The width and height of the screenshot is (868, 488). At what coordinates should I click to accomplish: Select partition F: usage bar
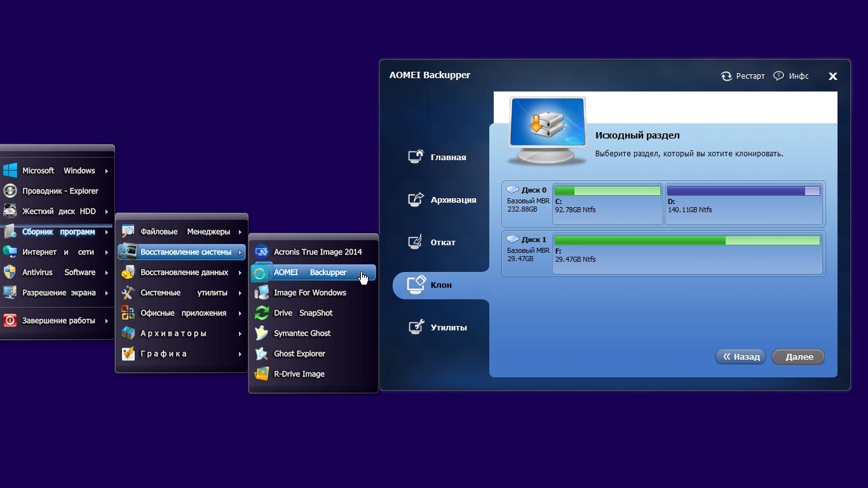tap(688, 240)
